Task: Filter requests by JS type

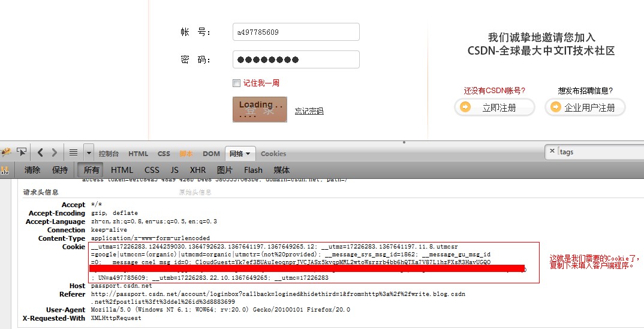Action: tap(174, 170)
